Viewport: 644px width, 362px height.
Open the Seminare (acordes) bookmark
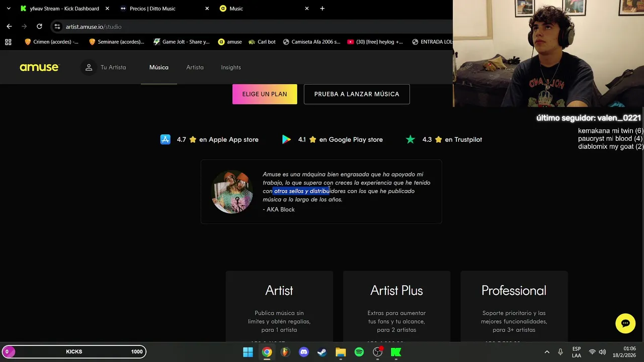(x=116, y=42)
